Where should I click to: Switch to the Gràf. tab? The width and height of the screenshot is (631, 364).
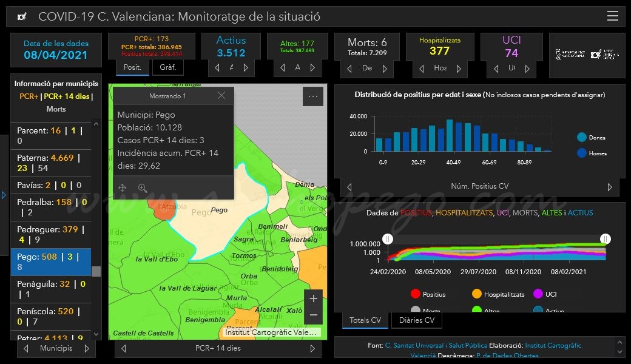pyautogui.click(x=168, y=67)
